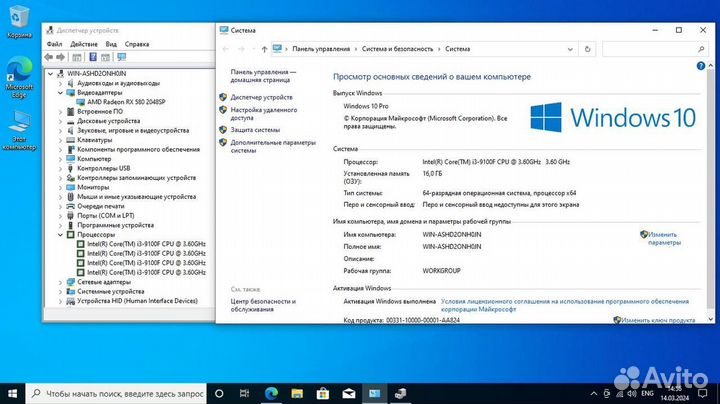Image resolution: width=720 pixels, height=404 pixels.
Task: Expand the Аудиовходы и аудиовыходы node
Action: pos(60,84)
